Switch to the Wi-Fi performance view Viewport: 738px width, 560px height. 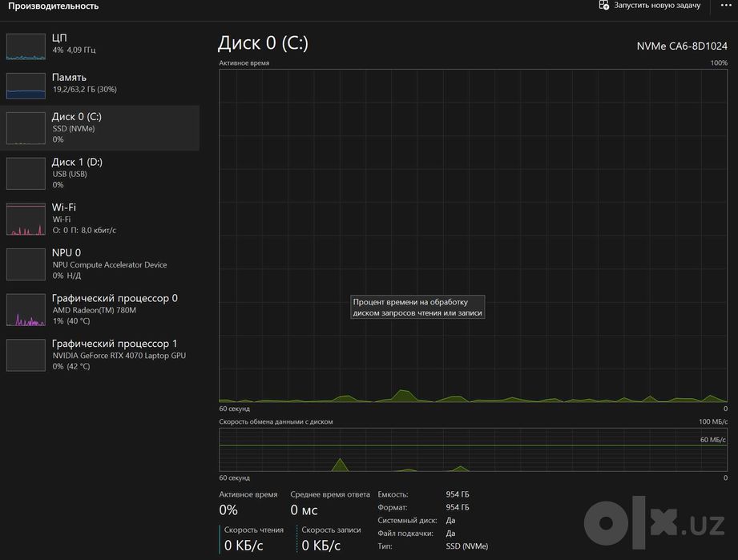click(100, 219)
